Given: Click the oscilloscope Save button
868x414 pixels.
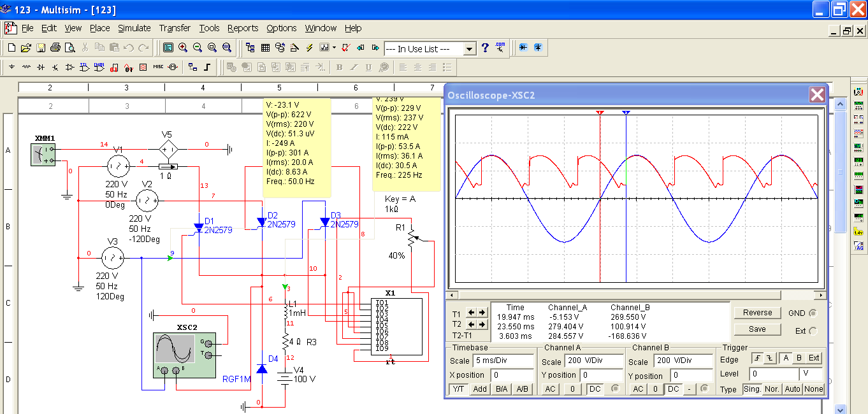Looking at the screenshot, I should (x=757, y=329).
